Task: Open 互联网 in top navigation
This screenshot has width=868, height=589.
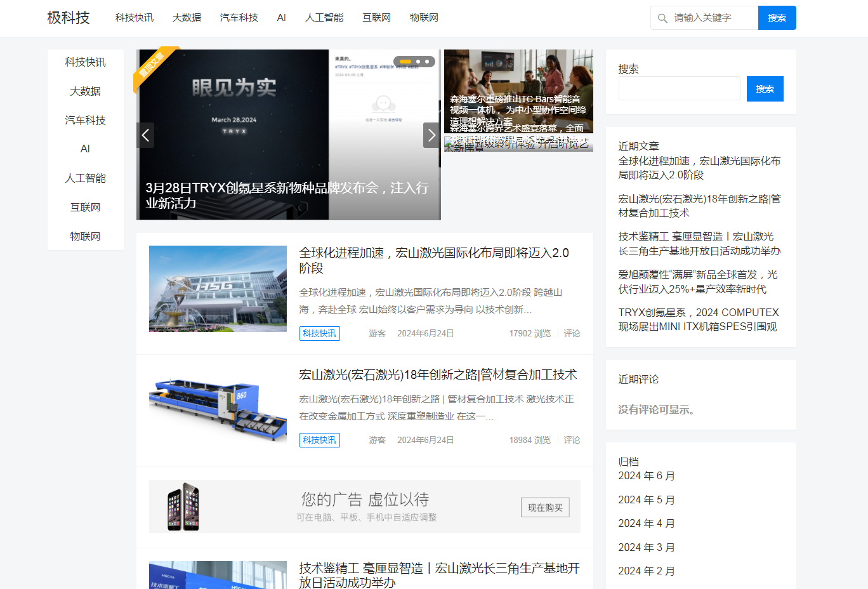Action: click(x=376, y=18)
